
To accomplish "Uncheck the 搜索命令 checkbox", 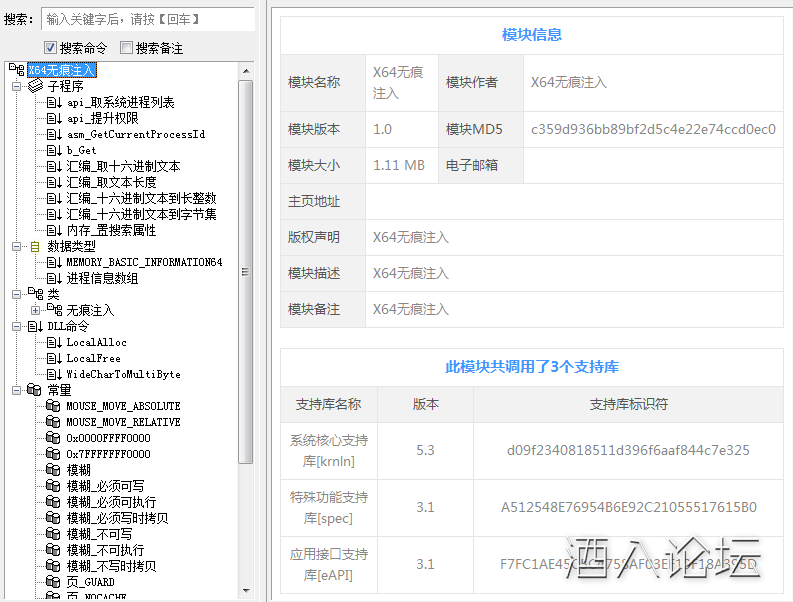I will coord(50,47).
